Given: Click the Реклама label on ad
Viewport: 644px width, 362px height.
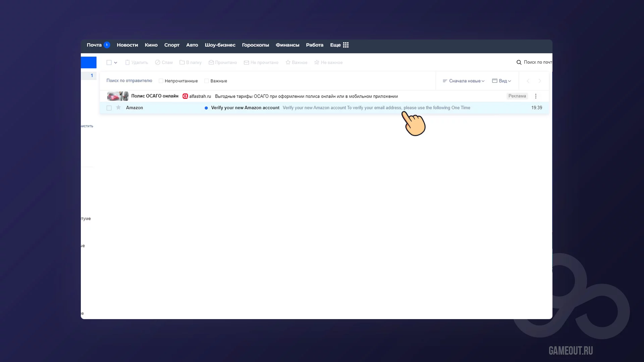Looking at the screenshot, I should click(517, 96).
